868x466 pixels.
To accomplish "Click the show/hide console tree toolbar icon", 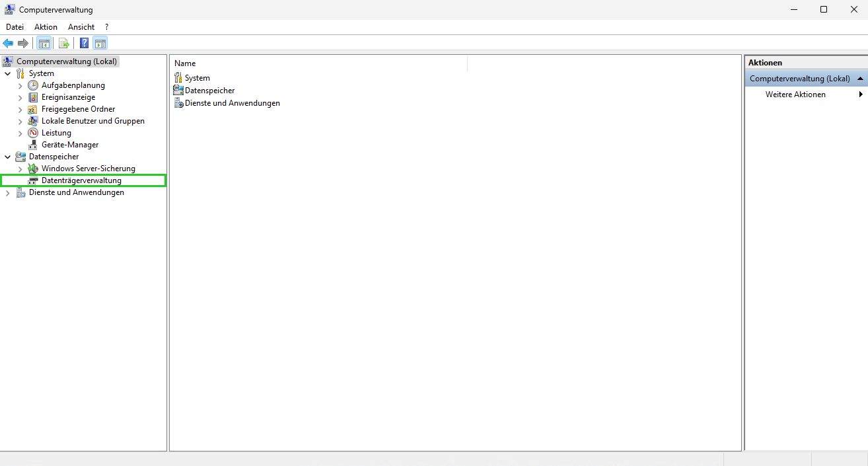I will pos(44,44).
